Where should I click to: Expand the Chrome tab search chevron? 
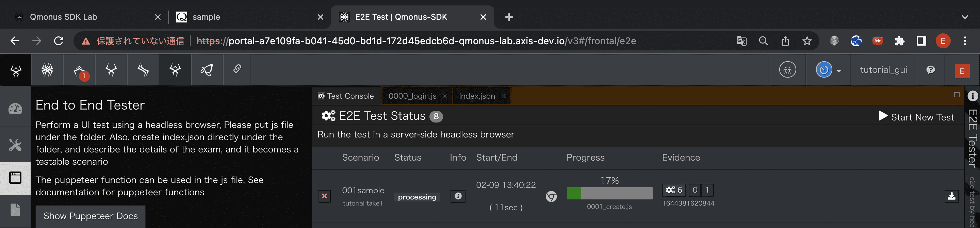(x=965, y=17)
